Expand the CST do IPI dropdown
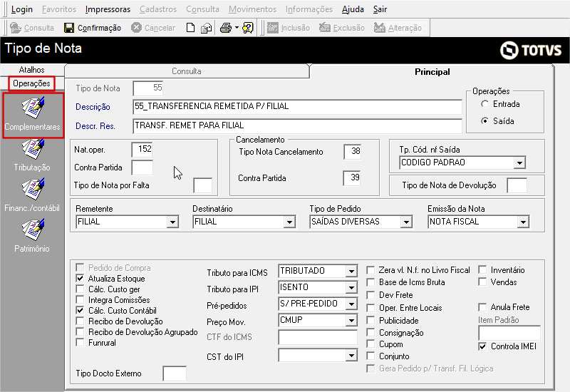The width and height of the screenshot is (570, 392). click(x=351, y=355)
